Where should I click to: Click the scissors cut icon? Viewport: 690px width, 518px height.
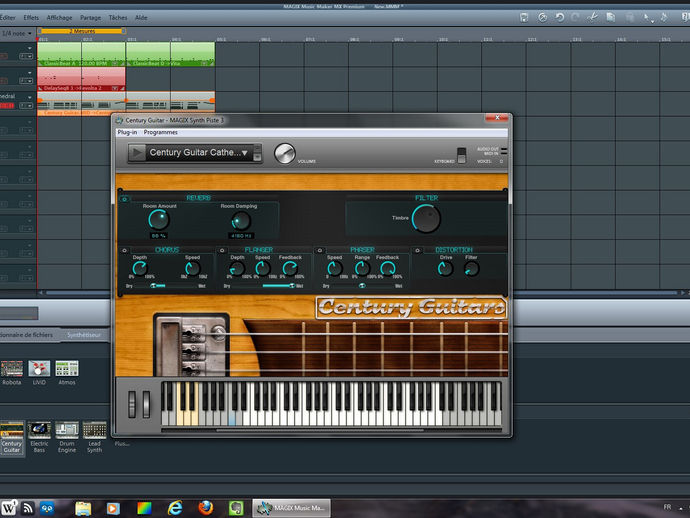(x=592, y=18)
